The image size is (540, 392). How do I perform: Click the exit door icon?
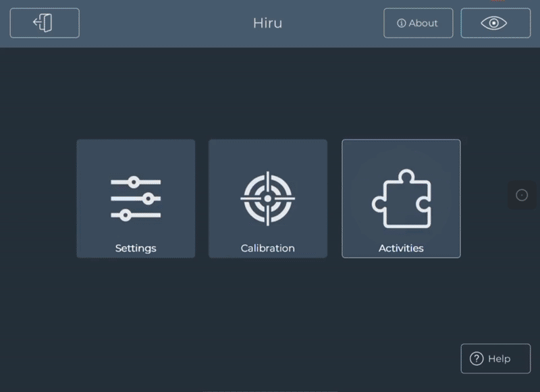(44, 23)
